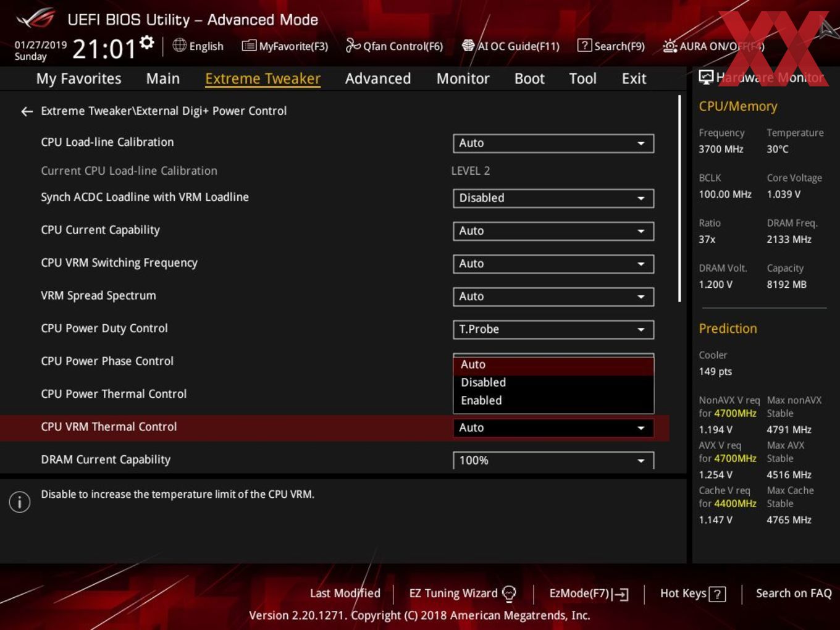Click the settings list scrollbar
This screenshot has height=630, width=840.
pyautogui.click(x=679, y=198)
